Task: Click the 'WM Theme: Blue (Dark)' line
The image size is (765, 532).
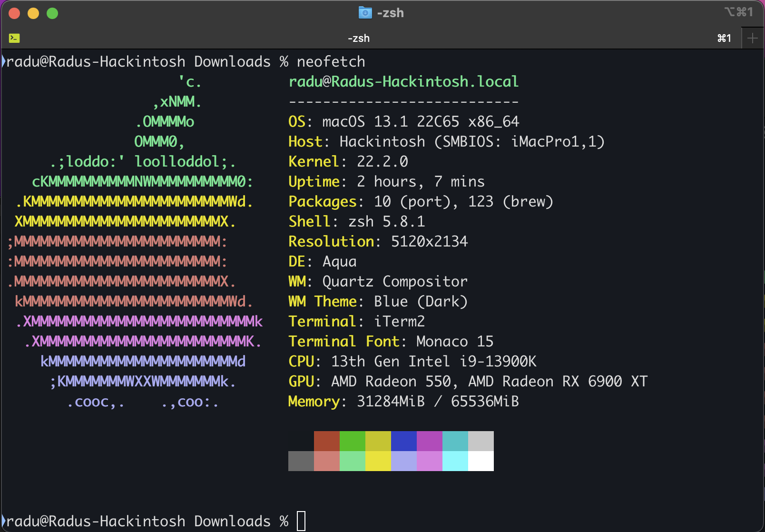Action: (x=378, y=302)
